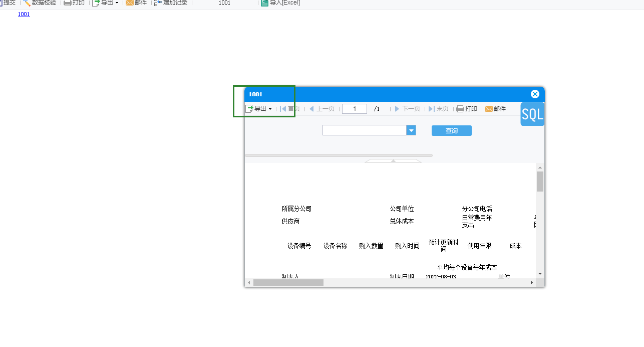Click the vertical scrollbar thumb
Screen dimensions: 644x347
coord(540,182)
